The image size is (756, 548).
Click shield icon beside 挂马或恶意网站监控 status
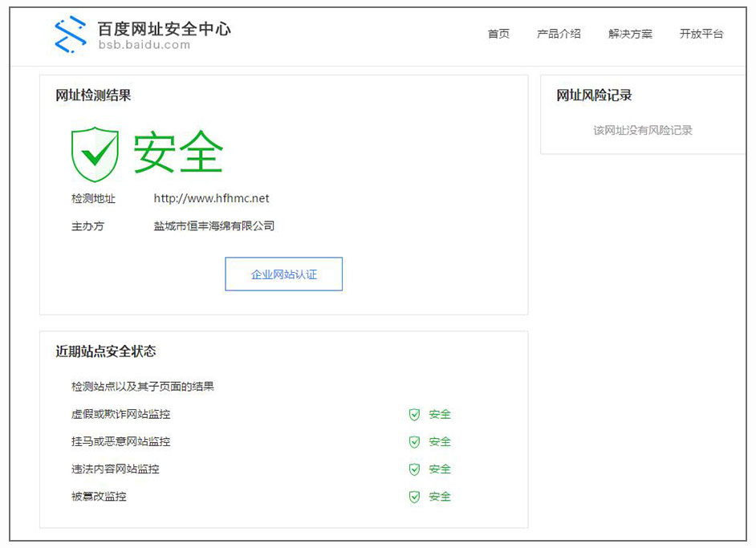(x=414, y=442)
